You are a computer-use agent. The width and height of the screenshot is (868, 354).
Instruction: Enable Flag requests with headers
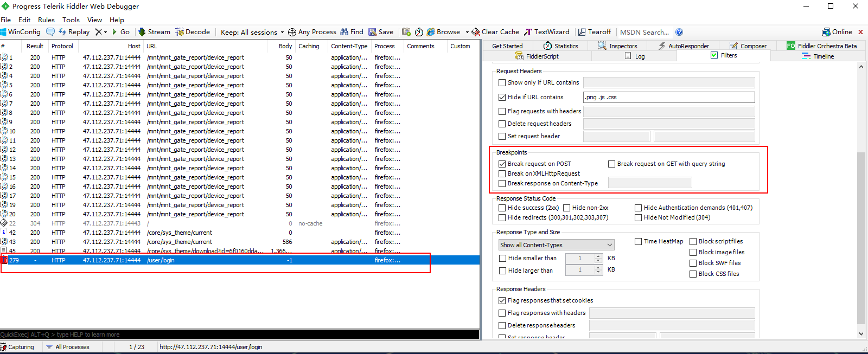(x=502, y=111)
